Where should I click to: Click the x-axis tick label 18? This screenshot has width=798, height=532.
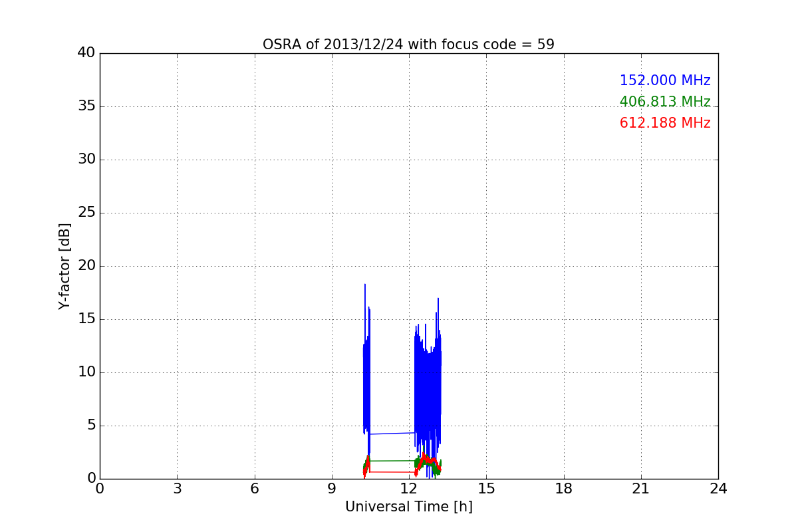(564, 489)
